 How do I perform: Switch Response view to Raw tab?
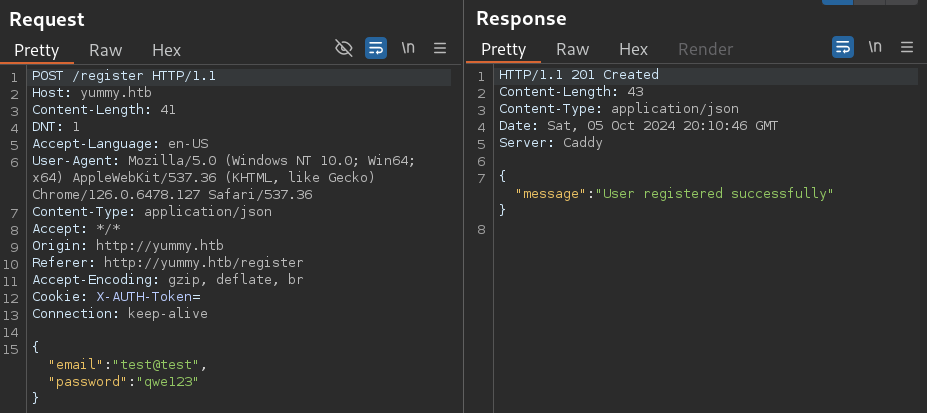(x=573, y=49)
